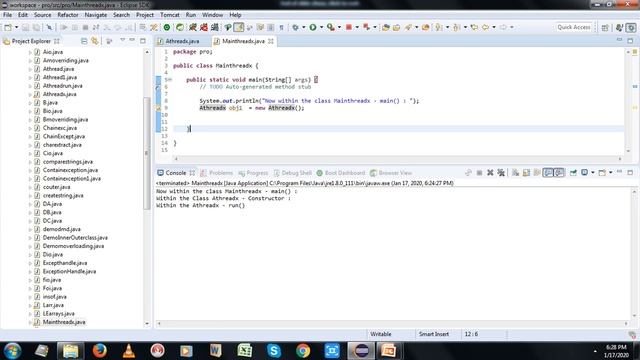
Task: Click the Debug gear icon in toolbar
Action: [x=295, y=27]
